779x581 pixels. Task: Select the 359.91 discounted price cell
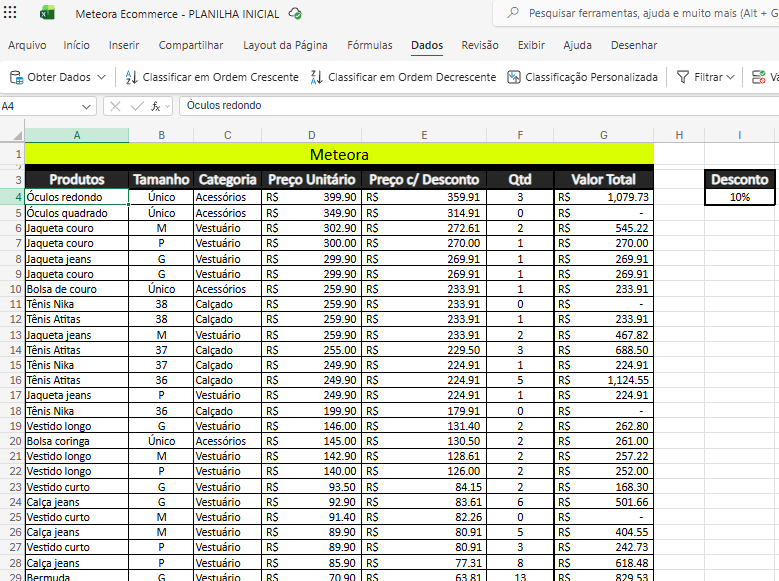pyautogui.click(x=424, y=197)
